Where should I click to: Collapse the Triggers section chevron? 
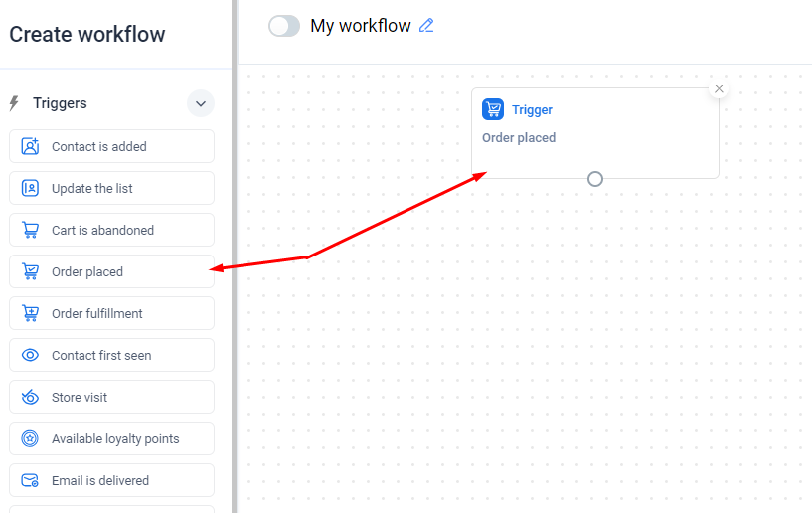pyautogui.click(x=201, y=103)
